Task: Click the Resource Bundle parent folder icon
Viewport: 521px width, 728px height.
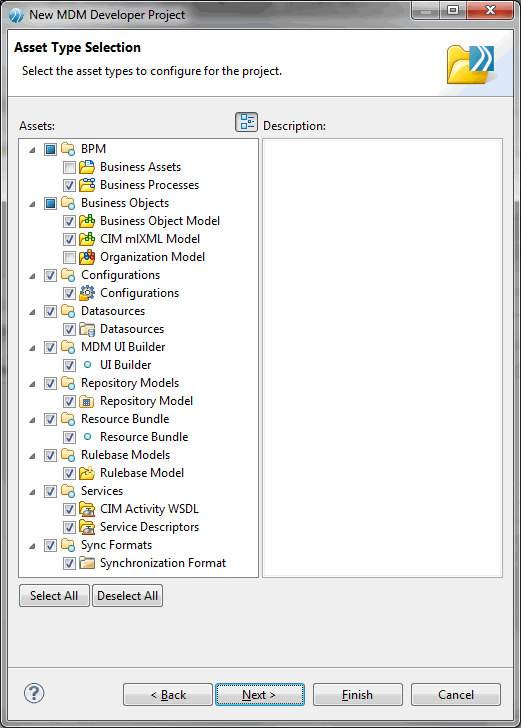Action: click(68, 419)
